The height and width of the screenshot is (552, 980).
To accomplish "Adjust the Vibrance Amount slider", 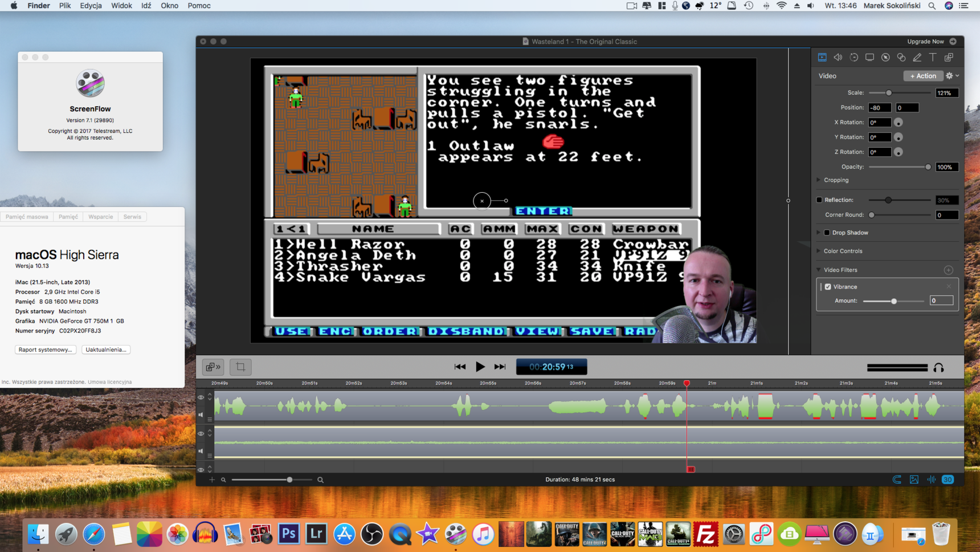I will coord(893,301).
